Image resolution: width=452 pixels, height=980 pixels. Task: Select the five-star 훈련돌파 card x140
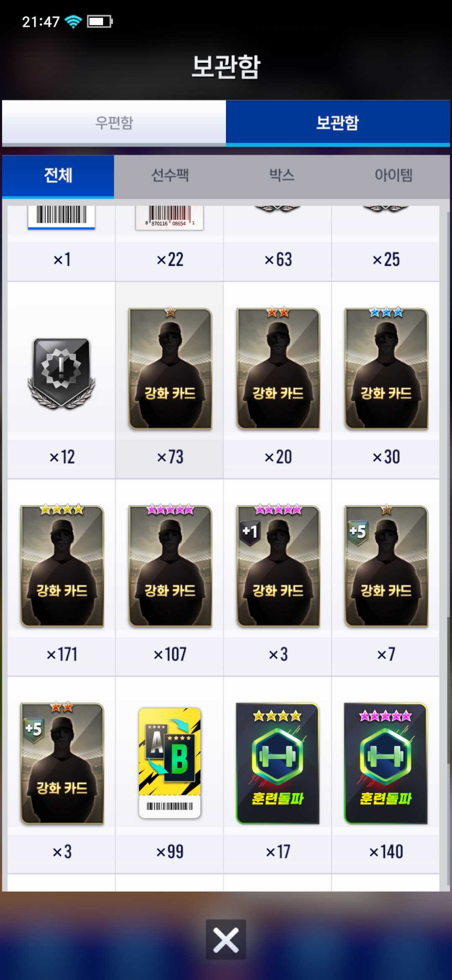click(x=386, y=763)
